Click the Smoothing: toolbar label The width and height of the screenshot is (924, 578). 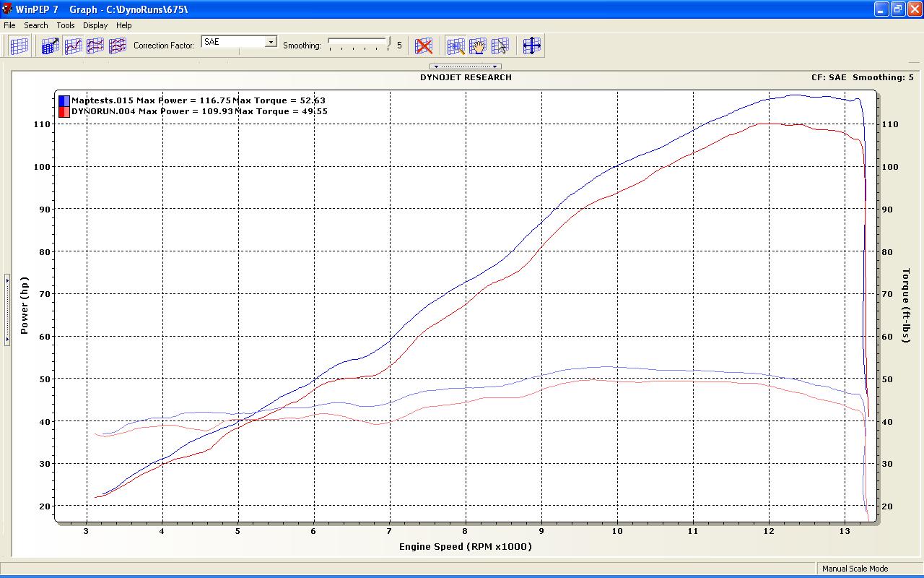pos(302,46)
